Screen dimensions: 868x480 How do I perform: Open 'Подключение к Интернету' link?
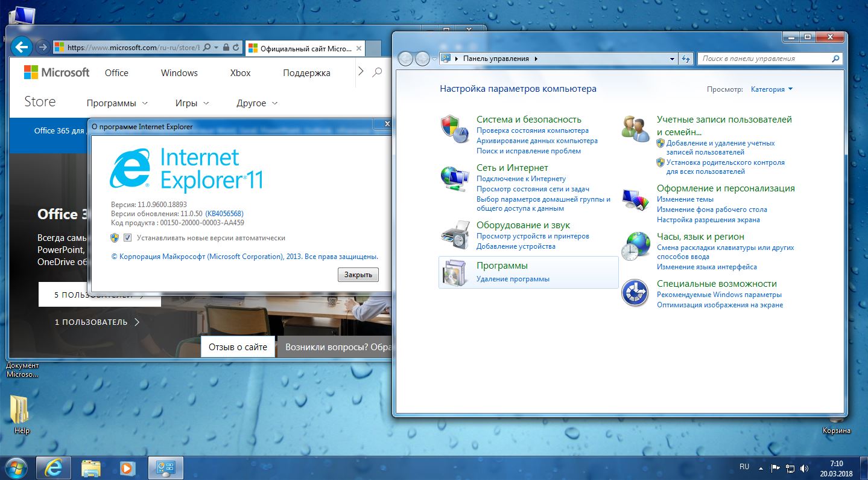pos(521,179)
